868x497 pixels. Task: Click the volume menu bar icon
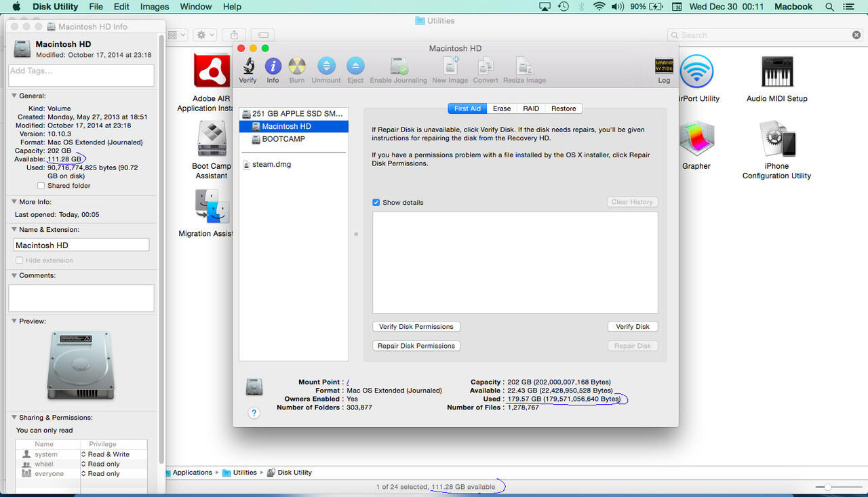click(617, 7)
